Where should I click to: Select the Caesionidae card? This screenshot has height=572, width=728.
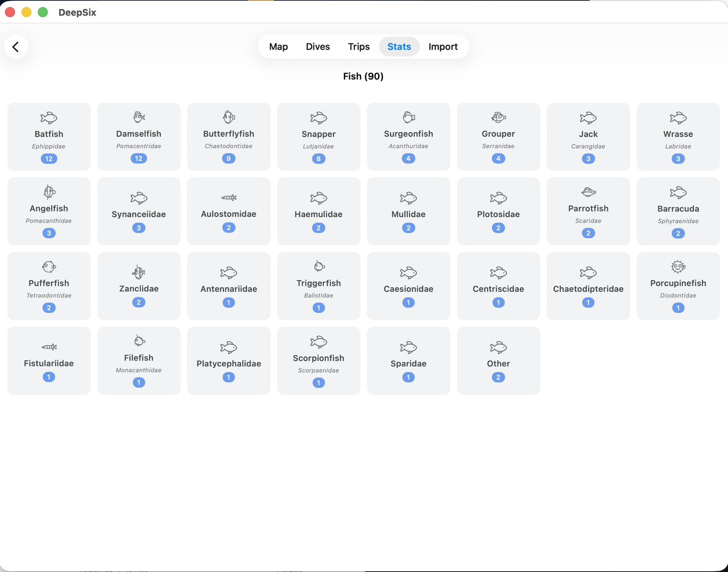point(409,286)
